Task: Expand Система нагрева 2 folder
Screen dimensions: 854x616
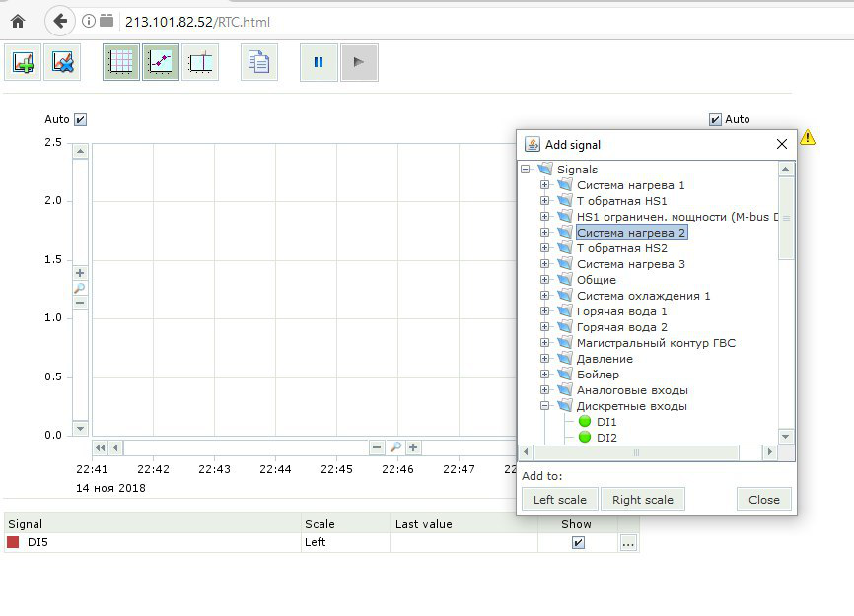Action: tap(544, 233)
